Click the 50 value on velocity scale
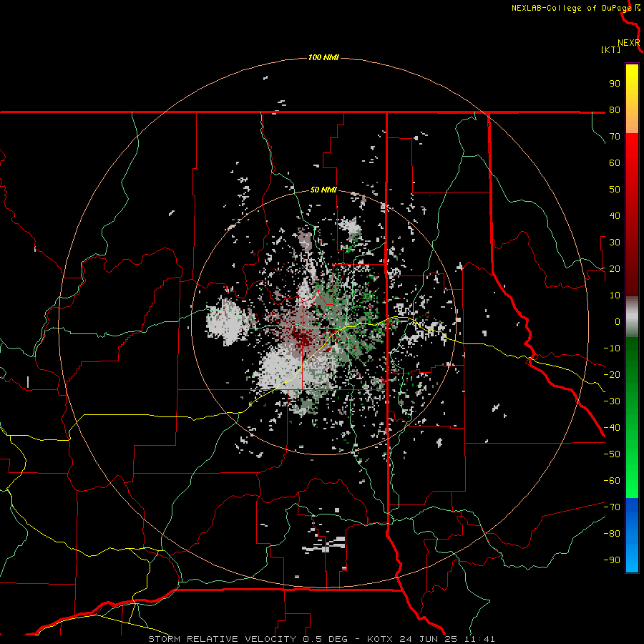The width and height of the screenshot is (644, 644). [615, 190]
